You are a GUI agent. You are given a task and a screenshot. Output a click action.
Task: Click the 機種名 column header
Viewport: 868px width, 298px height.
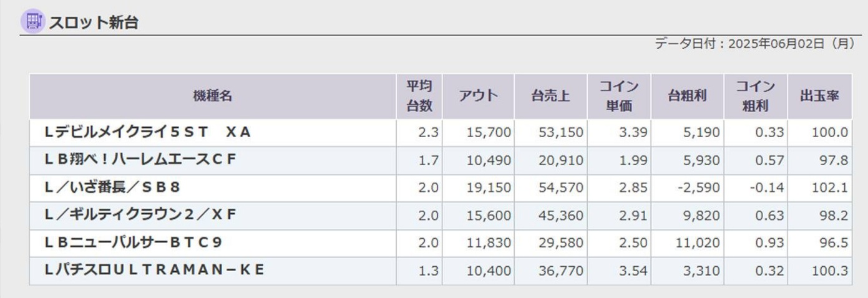click(212, 96)
